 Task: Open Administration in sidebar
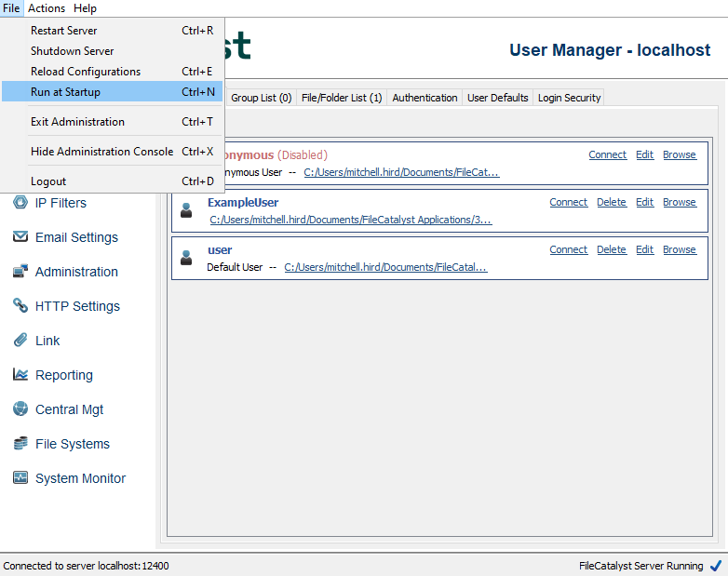[76, 272]
